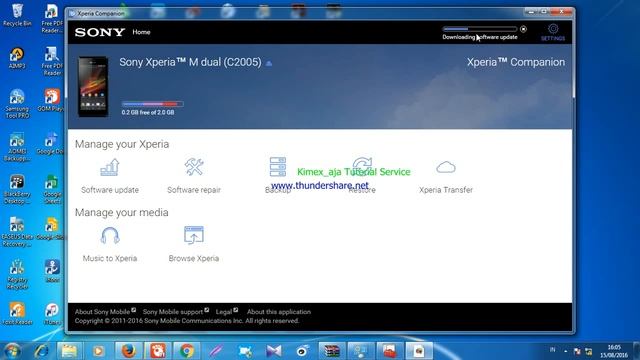Viewport: 640px width, 360px height.
Task: Open Samsung Tool PRO desktop shortcut
Action: point(17,104)
